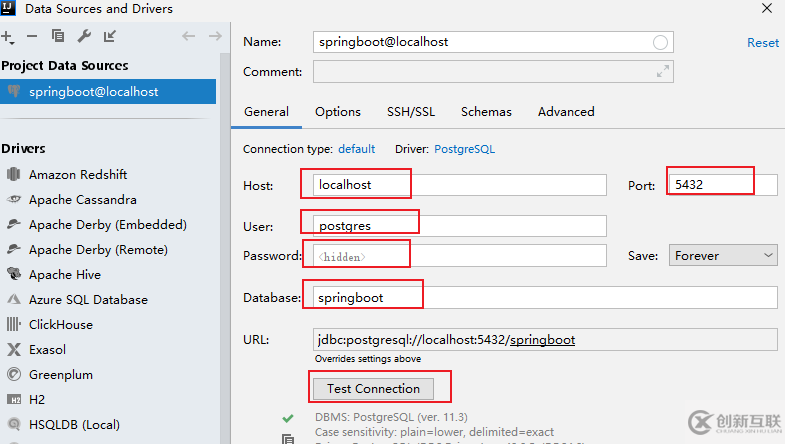
Task: Open Save password dropdown Forever
Action: click(x=723, y=256)
